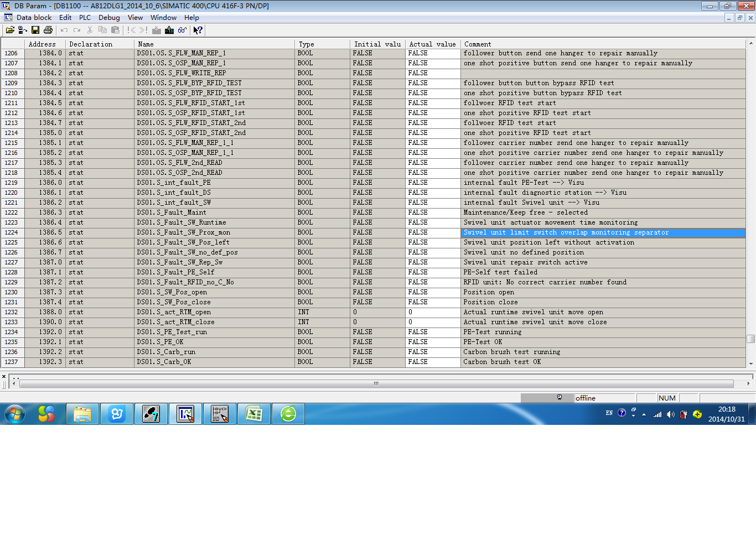Open the Excel taskbar icon
The image size is (756, 556).
254,414
